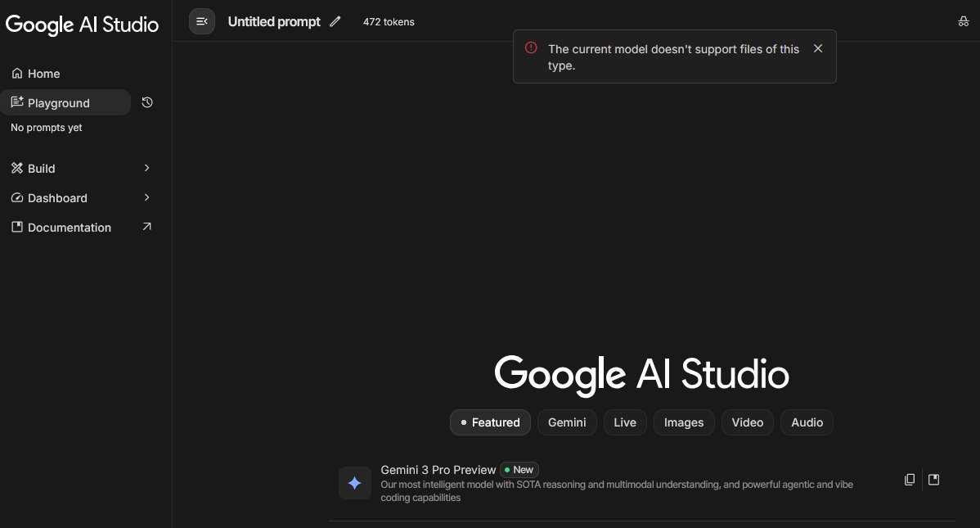Click the No prompts yet text
The height and width of the screenshot is (528, 980).
(x=47, y=127)
